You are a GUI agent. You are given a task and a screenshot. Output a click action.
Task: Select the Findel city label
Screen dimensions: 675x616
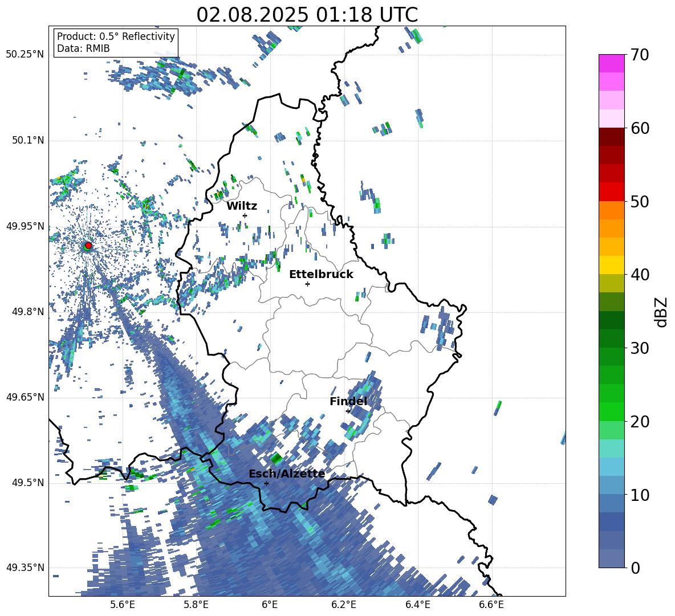[x=348, y=401]
